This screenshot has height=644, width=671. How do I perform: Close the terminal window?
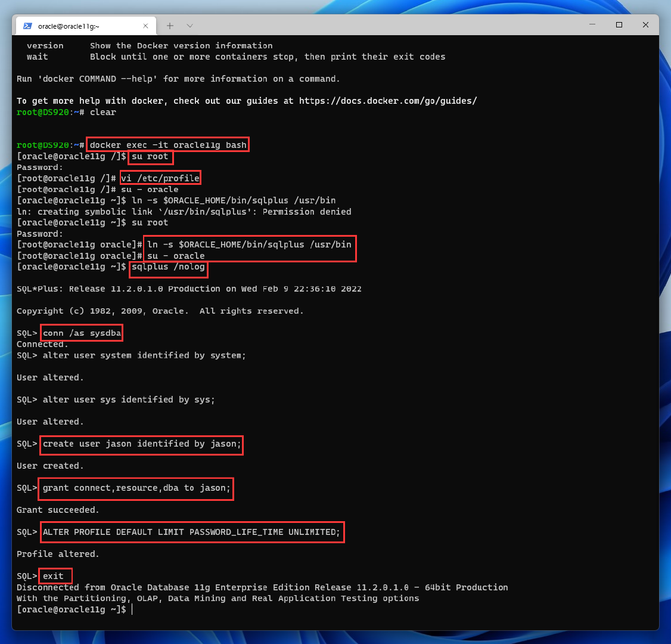click(646, 24)
